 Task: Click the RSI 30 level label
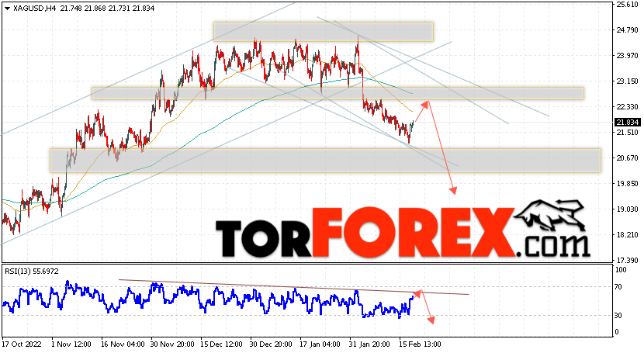click(x=619, y=315)
